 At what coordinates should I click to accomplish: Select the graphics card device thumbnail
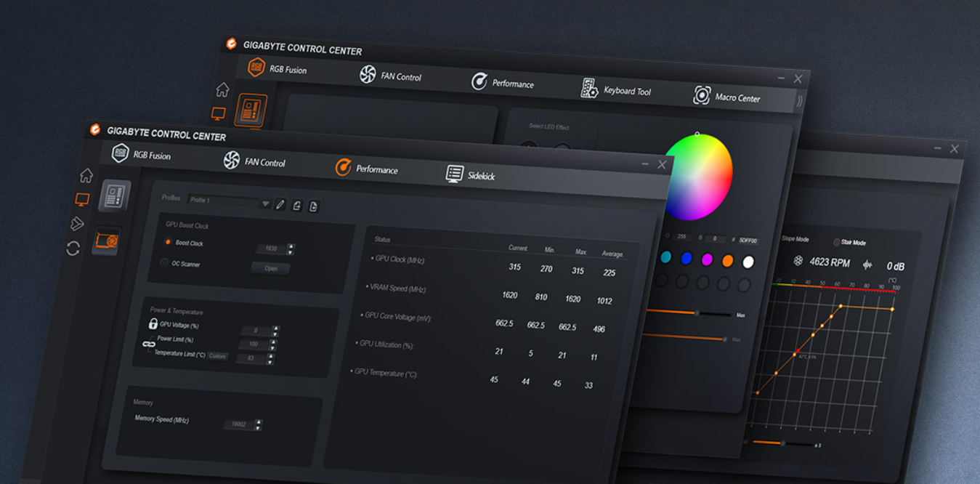106,241
